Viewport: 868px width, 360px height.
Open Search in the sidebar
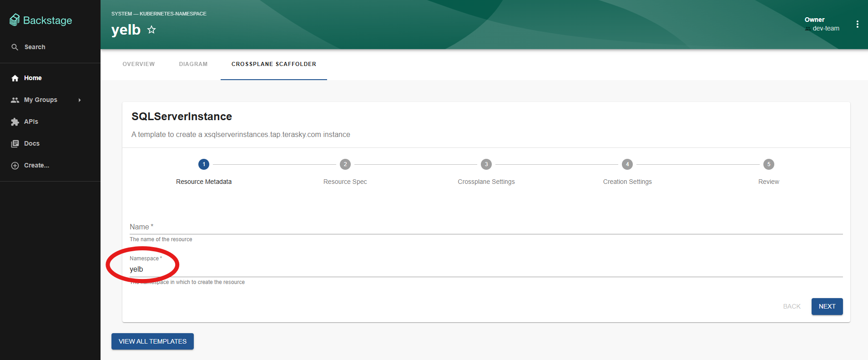coord(50,47)
